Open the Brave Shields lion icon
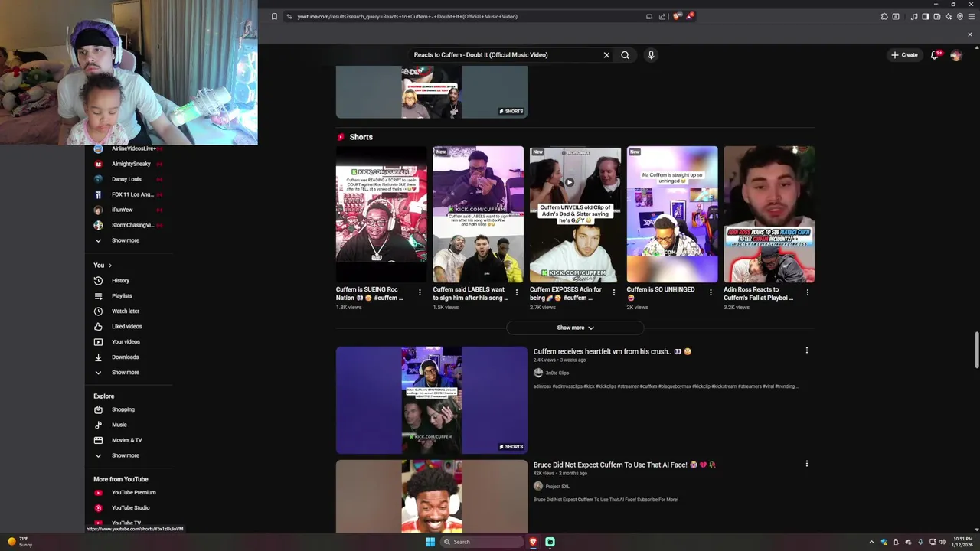980x551 pixels. 676,16
